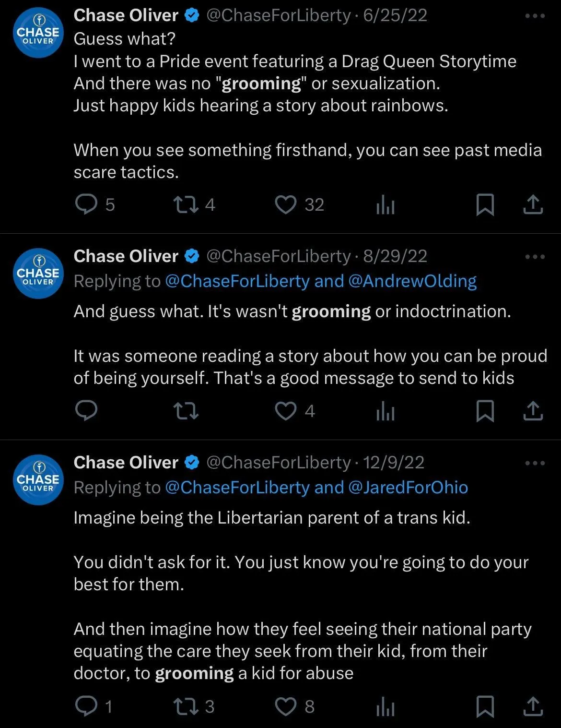The width and height of the screenshot is (561, 728).
Task: View analytics for the 6/25/22 tweet
Action: (x=385, y=205)
